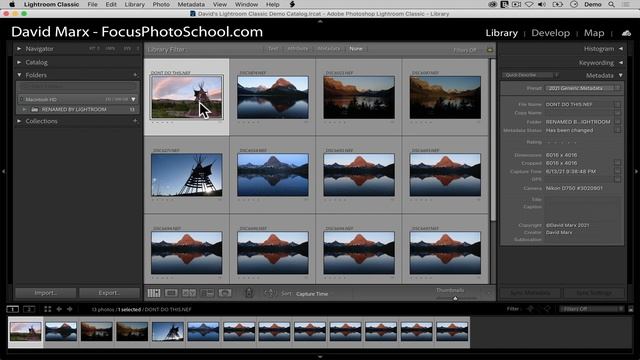Screen dimensions: 640x360
Task: Select Text in Library Filter bar
Action: click(x=273, y=49)
